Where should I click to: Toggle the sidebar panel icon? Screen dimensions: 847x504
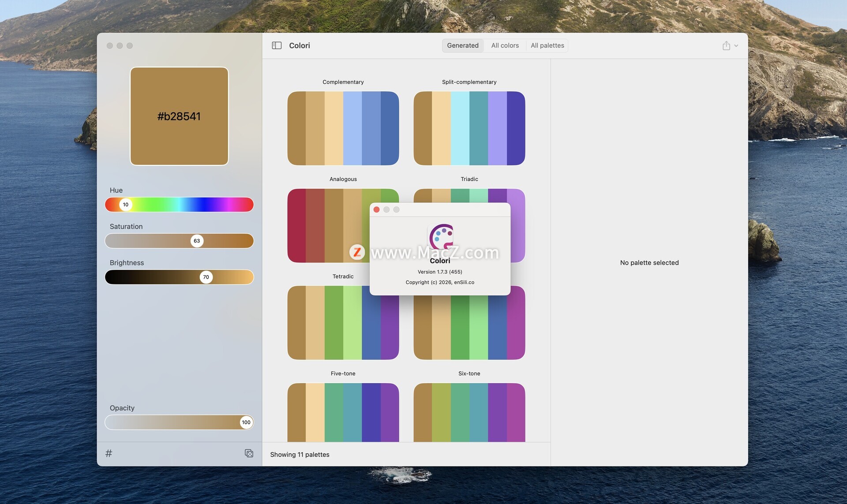277,45
